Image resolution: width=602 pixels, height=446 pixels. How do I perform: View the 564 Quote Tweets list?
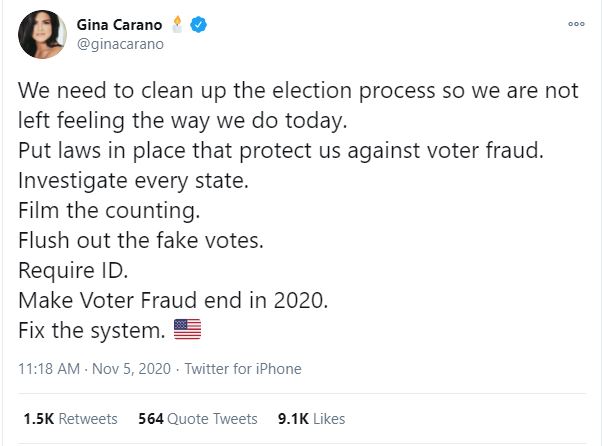(x=198, y=419)
